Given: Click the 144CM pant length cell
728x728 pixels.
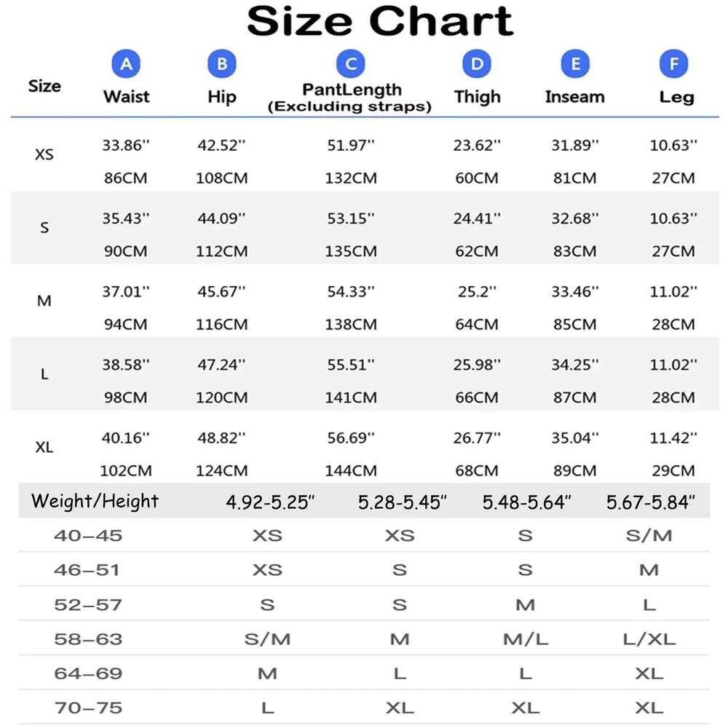Looking at the screenshot, I should 351,471.
